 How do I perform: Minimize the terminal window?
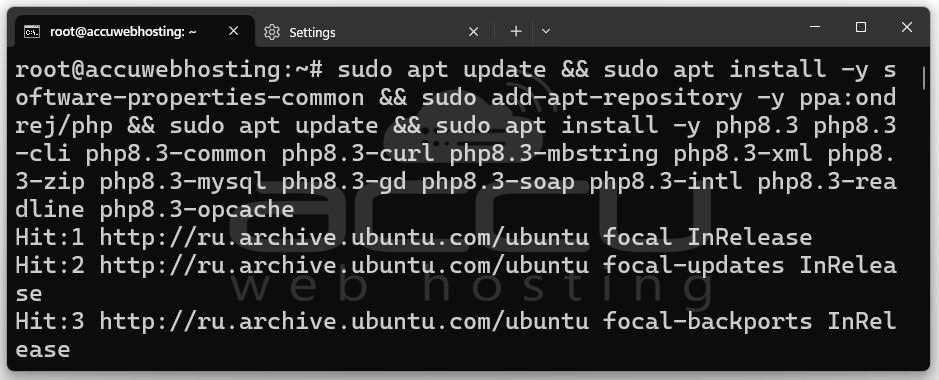click(814, 27)
